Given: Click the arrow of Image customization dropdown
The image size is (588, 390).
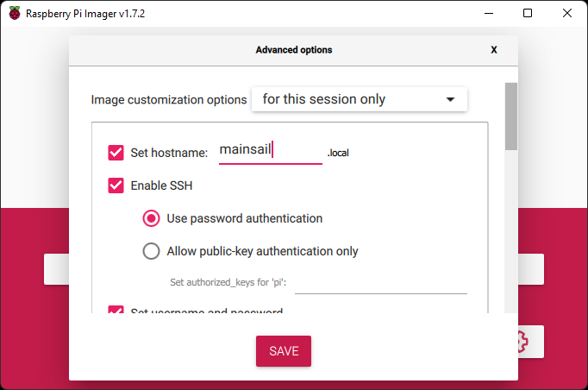Looking at the screenshot, I should click(450, 99).
